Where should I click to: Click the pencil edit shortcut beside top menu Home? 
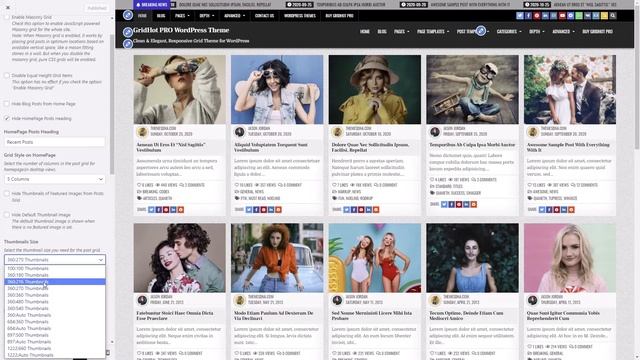click(x=128, y=16)
